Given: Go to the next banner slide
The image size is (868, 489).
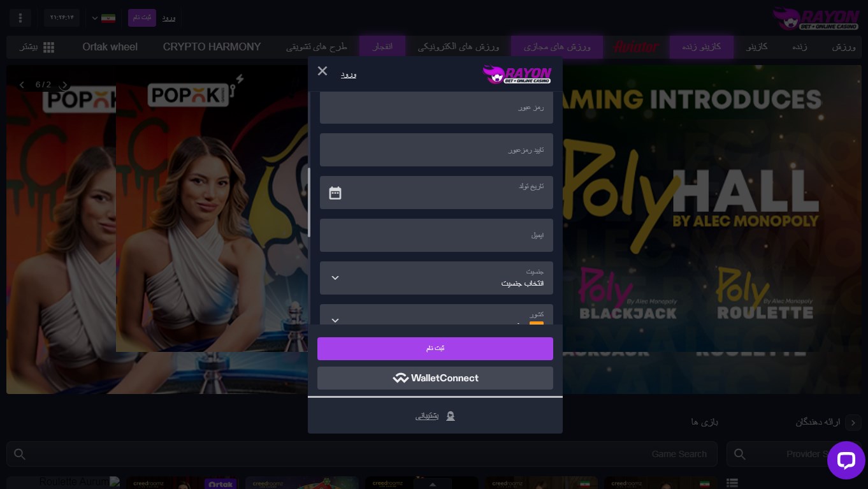Looking at the screenshot, I should click(x=64, y=84).
